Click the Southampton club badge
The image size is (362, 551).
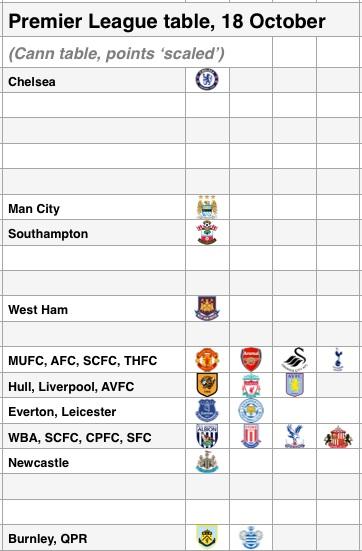(x=207, y=233)
